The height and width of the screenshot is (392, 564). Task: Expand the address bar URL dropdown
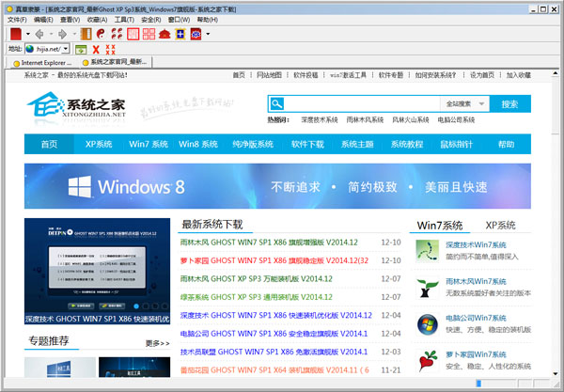66,49
